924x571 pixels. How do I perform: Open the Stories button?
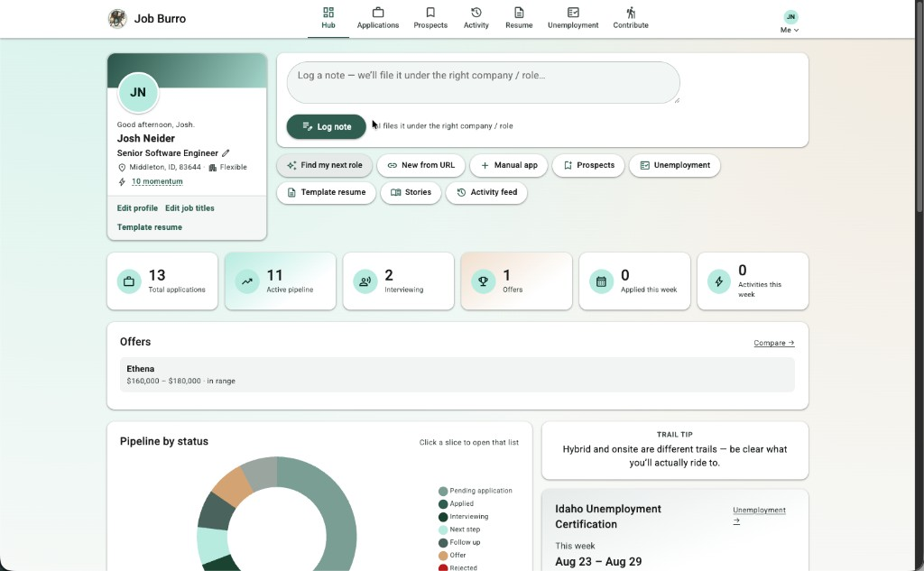pyautogui.click(x=411, y=193)
